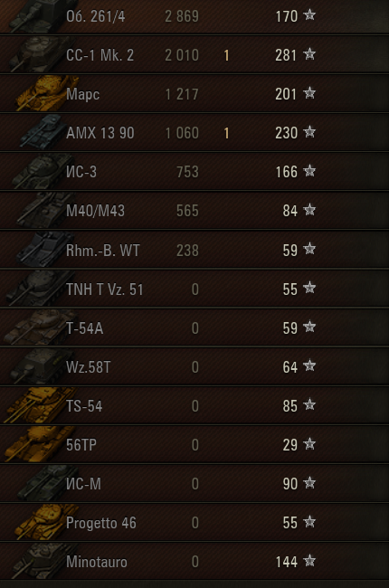Click the AMX 13 90 tank icon
The image size is (389, 588).
coord(43,131)
